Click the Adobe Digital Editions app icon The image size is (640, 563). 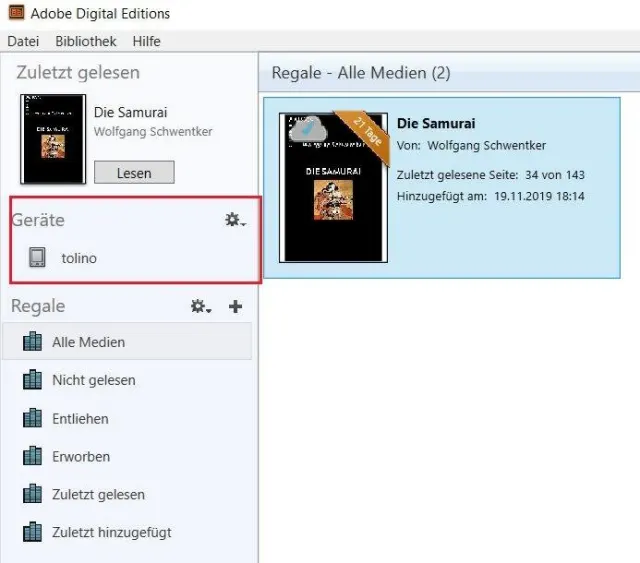[x=17, y=13]
